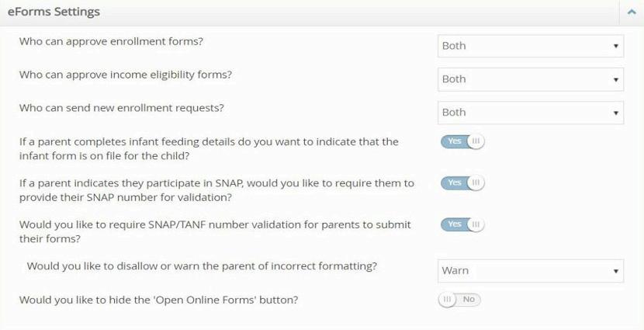
Task: Click 'Who can approve income eligibility forms?' text
Action: [125, 75]
